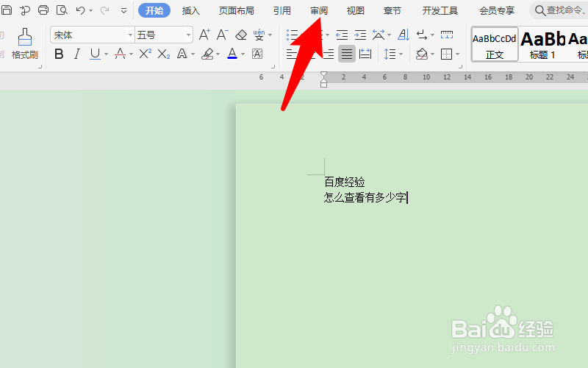Image resolution: width=588 pixels, height=368 pixels.
Task: Apply underline with the U icon
Action: (96, 54)
